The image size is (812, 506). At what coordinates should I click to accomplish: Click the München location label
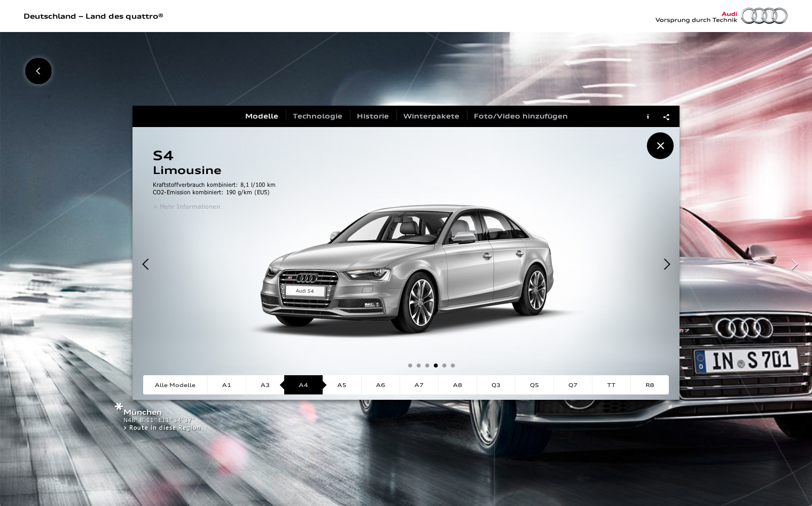tap(143, 412)
